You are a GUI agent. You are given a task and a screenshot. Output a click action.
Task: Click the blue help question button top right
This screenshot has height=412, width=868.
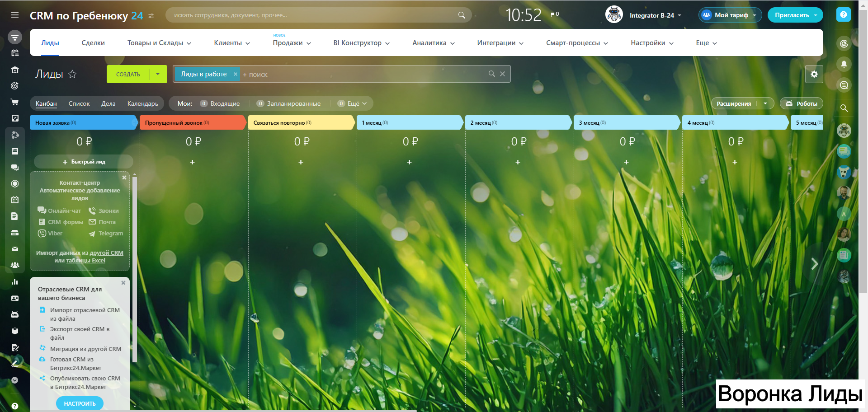point(844,14)
